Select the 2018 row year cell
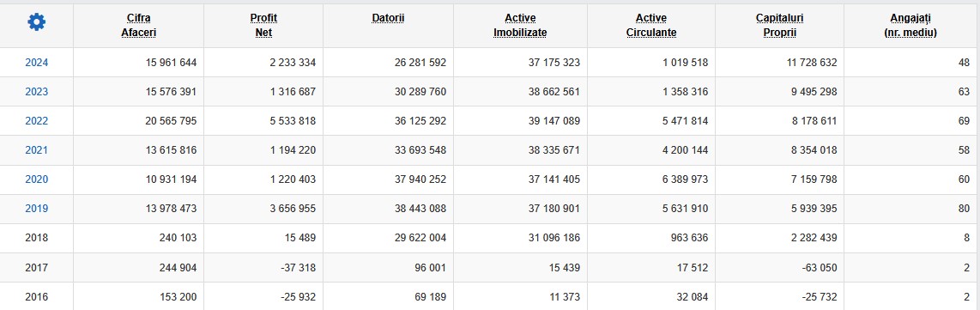This screenshot has width=980, height=310. 36,238
